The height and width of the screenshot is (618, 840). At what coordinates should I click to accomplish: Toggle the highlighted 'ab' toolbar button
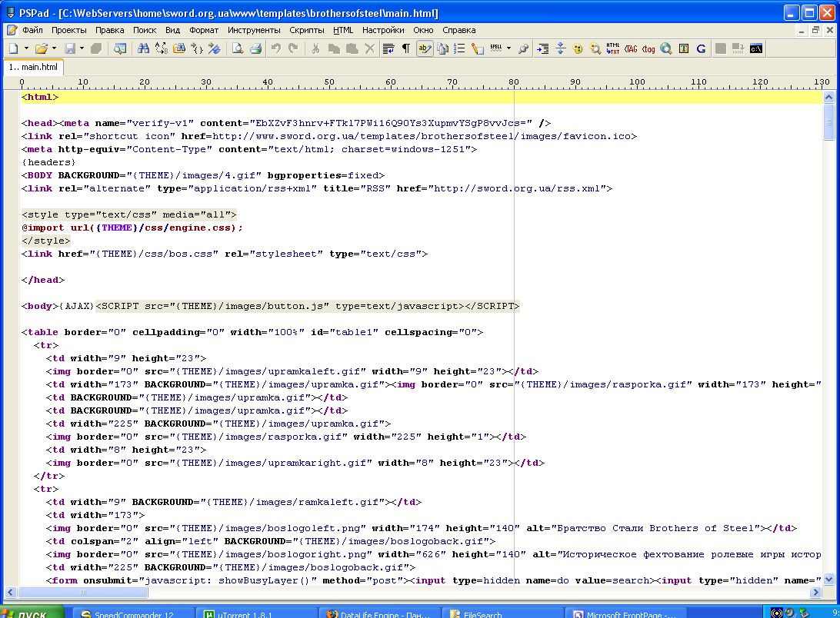pyautogui.click(x=424, y=48)
